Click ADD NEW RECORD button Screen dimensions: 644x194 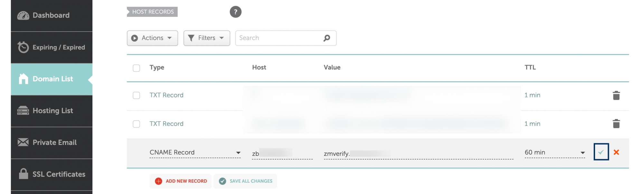click(181, 181)
